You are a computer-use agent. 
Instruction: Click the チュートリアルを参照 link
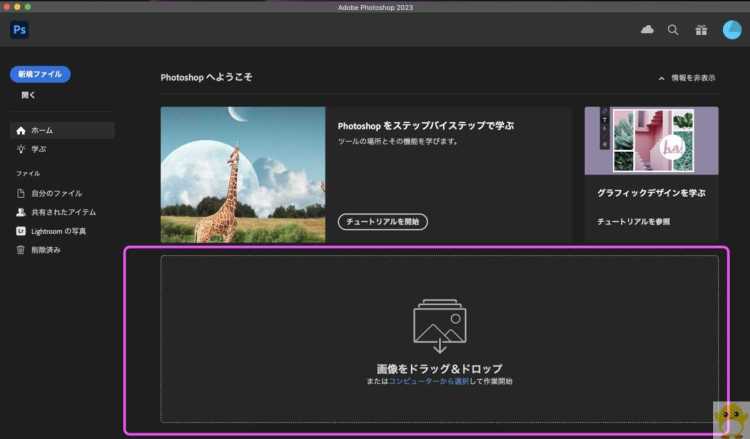[633, 221]
